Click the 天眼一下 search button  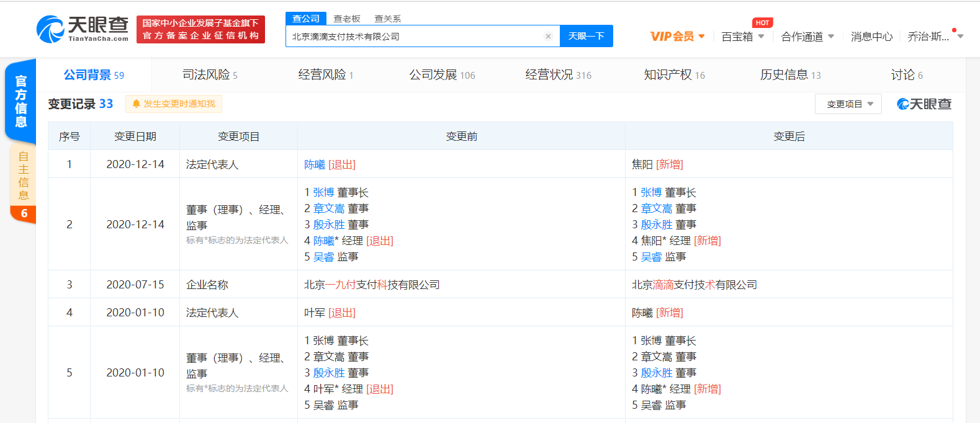[587, 36]
